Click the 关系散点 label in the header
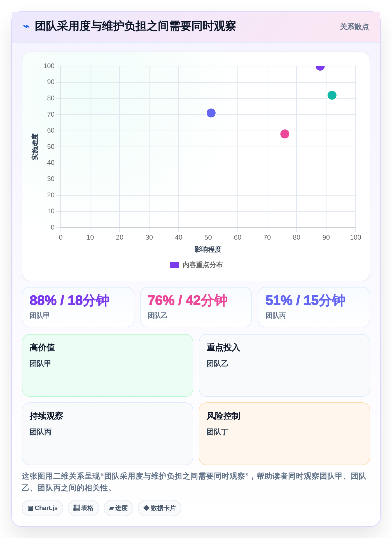The height and width of the screenshot is (538, 392). [354, 27]
